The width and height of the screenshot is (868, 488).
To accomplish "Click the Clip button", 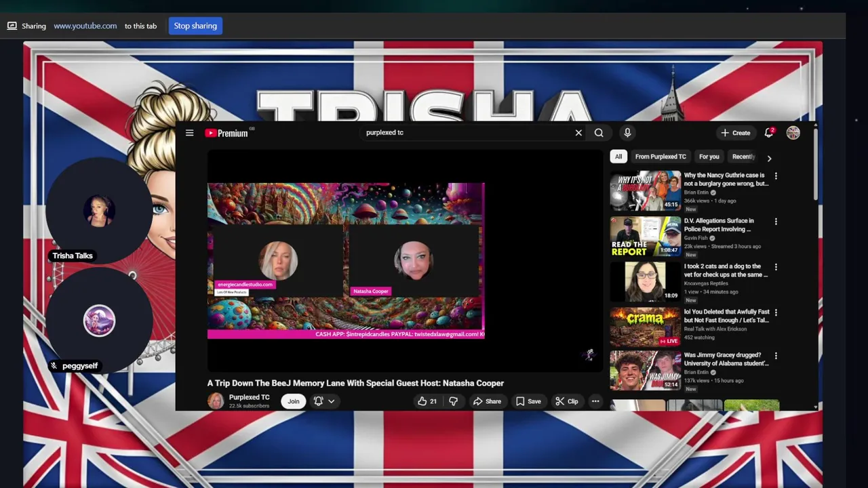I will pyautogui.click(x=567, y=401).
